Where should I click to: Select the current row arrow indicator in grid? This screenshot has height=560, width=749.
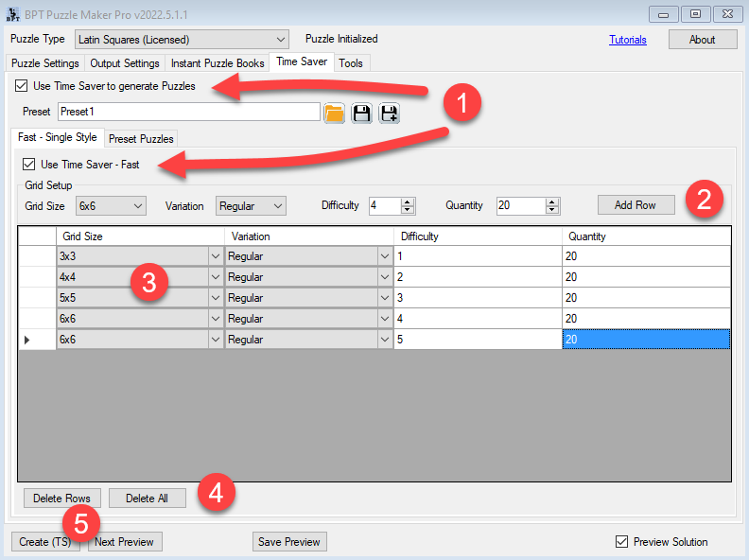coord(26,339)
